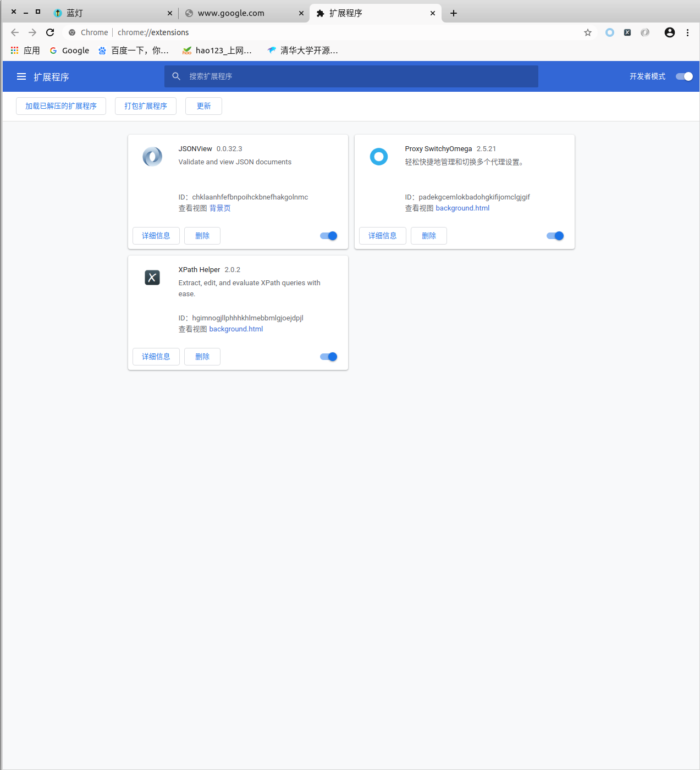Disable the Proxy SwitchyOmega extension
Image resolution: width=700 pixels, height=770 pixels.
click(x=555, y=236)
